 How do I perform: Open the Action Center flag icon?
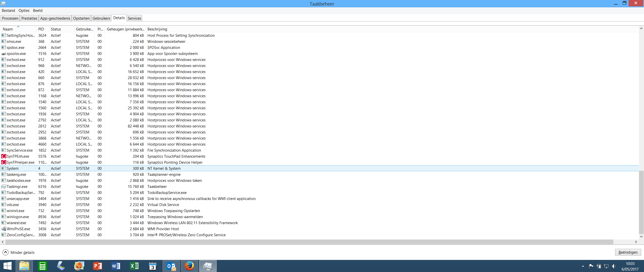591,266
